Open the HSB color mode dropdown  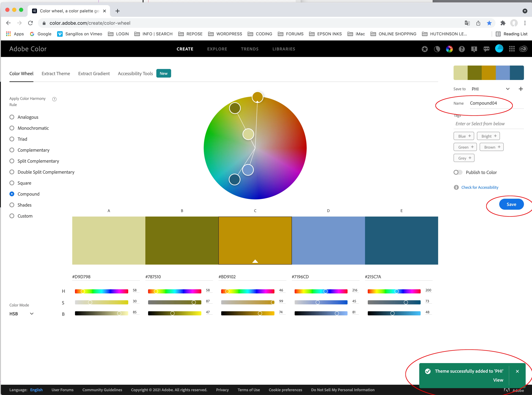point(21,314)
